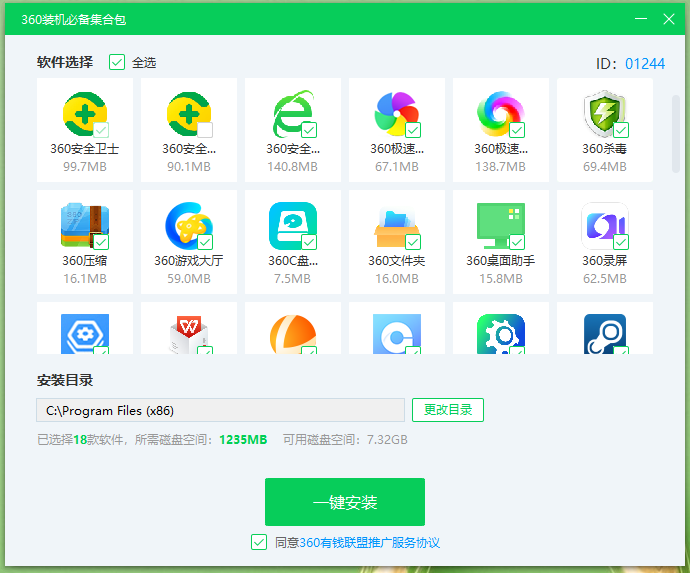
Task: Check the empty box on 90.1MB item
Action: point(206,130)
